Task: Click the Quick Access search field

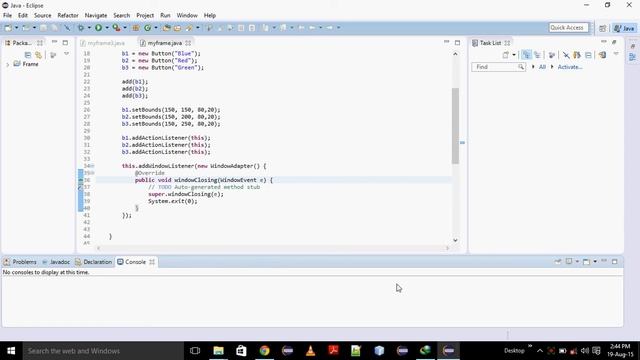Action: [569, 28]
